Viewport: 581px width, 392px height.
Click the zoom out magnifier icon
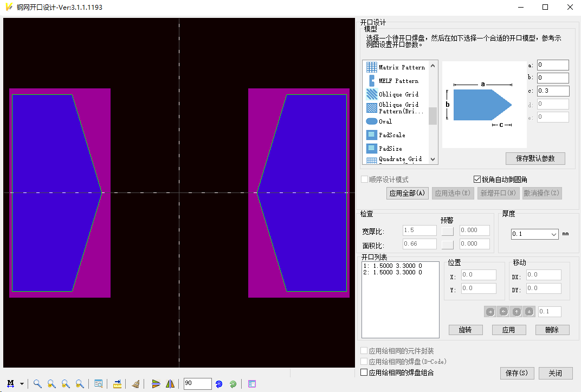[x=66, y=384]
